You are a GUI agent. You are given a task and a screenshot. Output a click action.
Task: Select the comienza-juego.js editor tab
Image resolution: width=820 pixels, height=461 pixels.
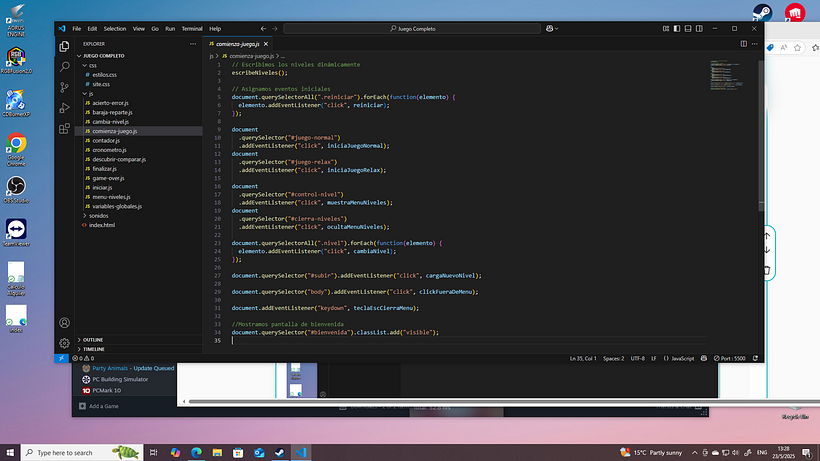(x=237, y=44)
